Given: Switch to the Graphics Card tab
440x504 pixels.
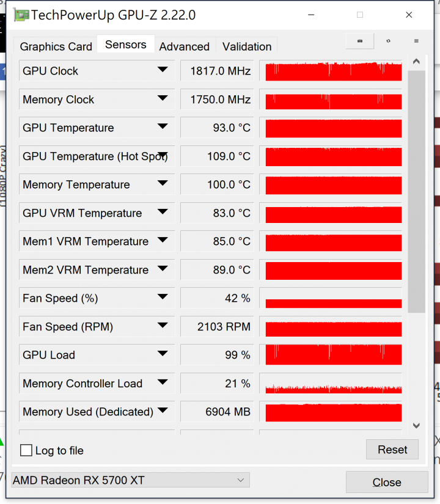Looking at the screenshot, I should [x=56, y=46].
